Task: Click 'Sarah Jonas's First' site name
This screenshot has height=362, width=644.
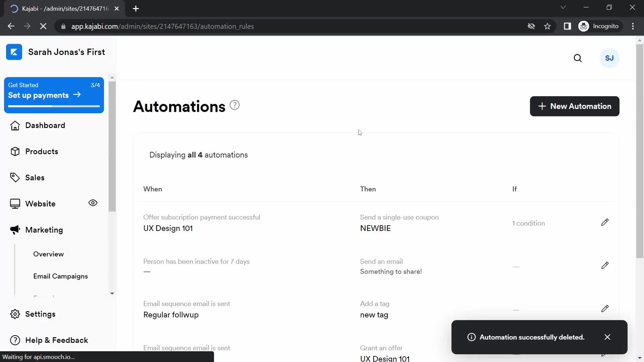Action: [x=66, y=52]
